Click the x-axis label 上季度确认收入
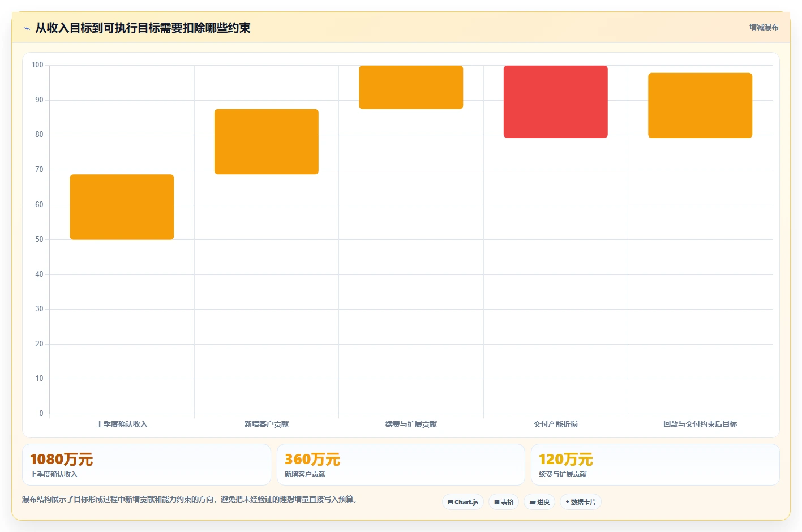The width and height of the screenshot is (802, 532). [122, 424]
